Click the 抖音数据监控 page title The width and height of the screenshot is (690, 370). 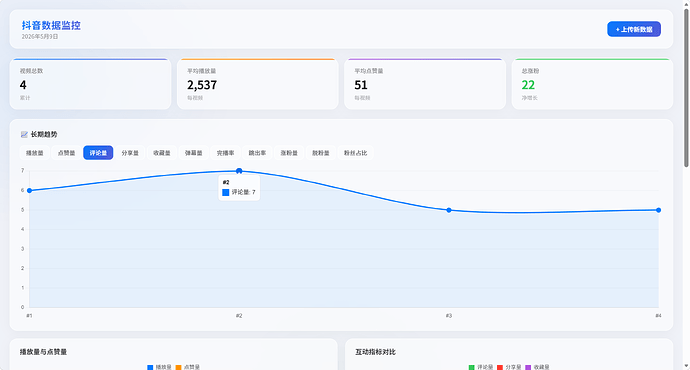coord(51,26)
